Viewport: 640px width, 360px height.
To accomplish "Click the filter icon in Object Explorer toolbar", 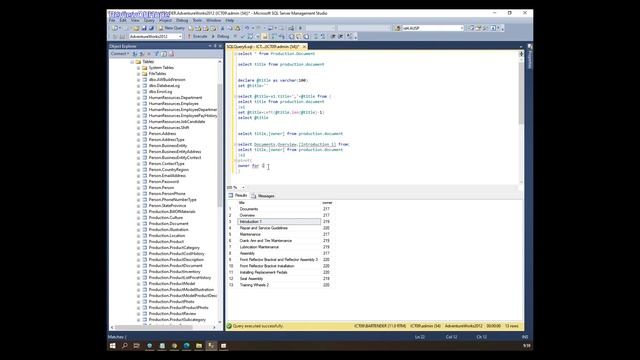I will [157, 54].
